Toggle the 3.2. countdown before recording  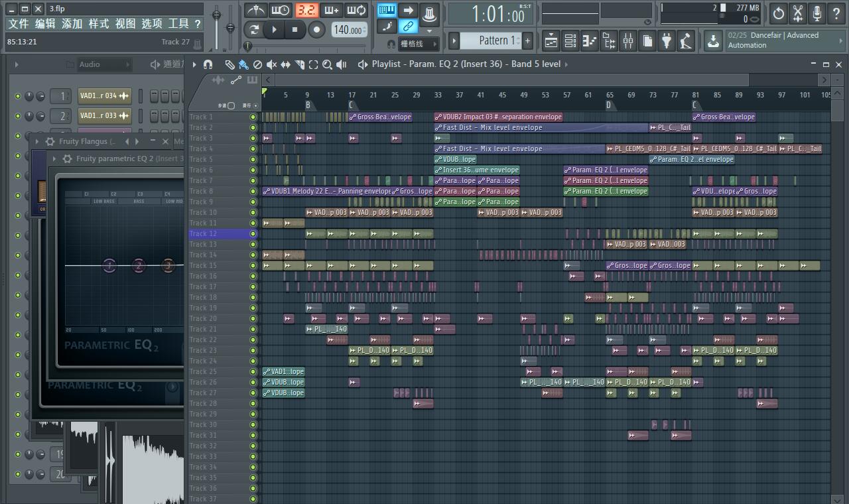click(306, 10)
